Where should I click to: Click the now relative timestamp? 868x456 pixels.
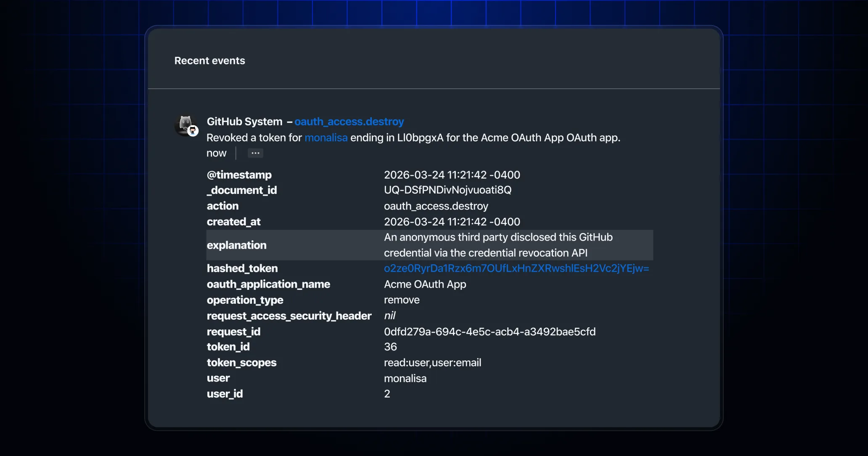(216, 153)
